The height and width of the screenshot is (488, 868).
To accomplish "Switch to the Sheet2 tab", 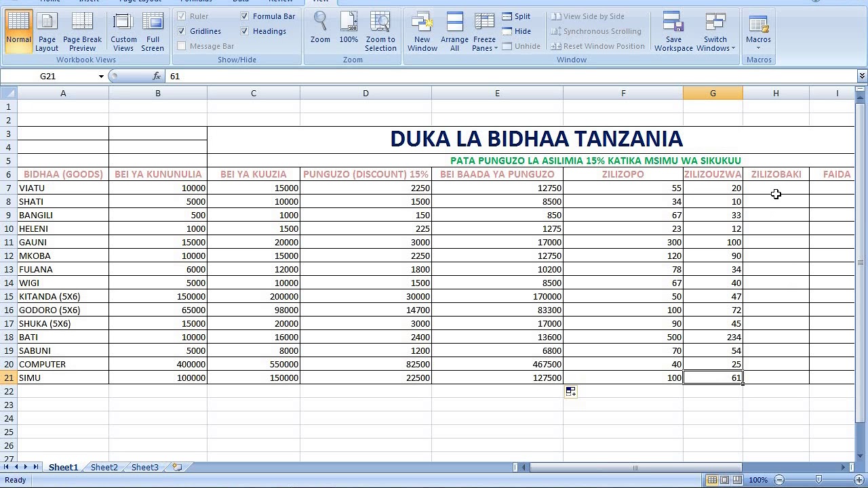I will (104, 467).
